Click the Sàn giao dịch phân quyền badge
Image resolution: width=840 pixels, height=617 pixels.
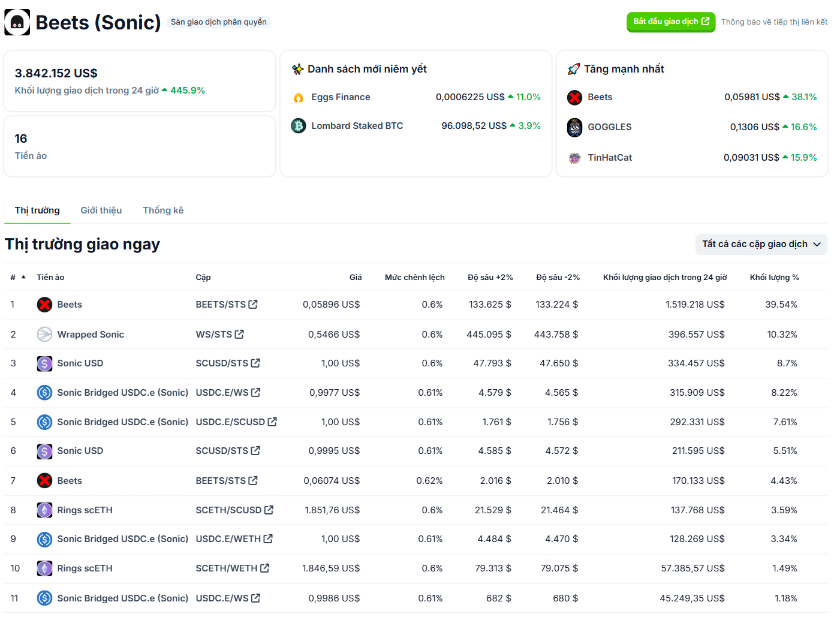(219, 22)
